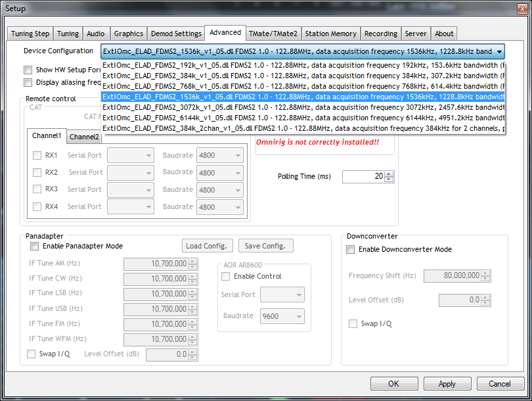Pick the 384kHz two-channel configuration option
Viewport: 532px width, 401px height.
tap(263, 128)
